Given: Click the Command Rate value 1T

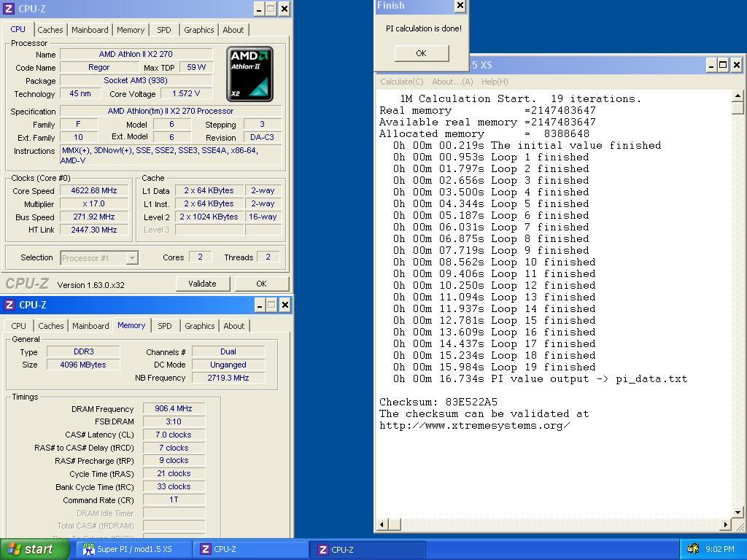Looking at the screenshot, I should click(x=174, y=500).
